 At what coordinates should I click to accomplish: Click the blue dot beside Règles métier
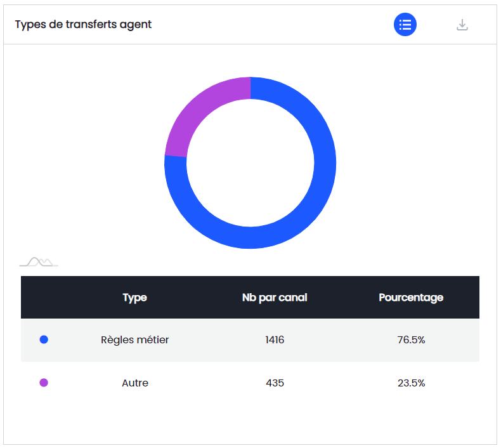pyautogui.click(x=44, y=339)
